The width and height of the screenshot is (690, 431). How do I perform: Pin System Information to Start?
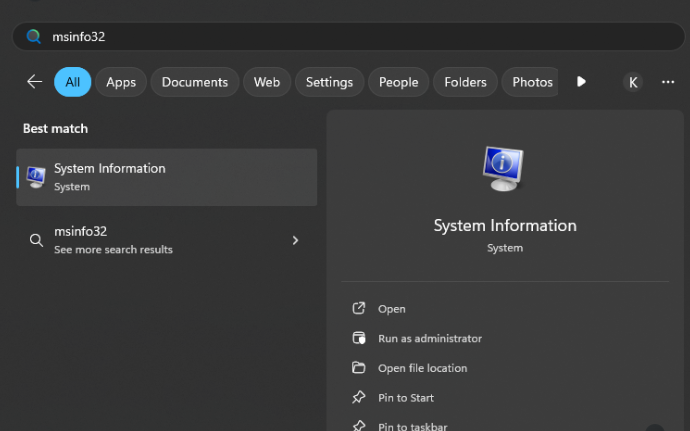pyautogui.click(x=405, y=398)
